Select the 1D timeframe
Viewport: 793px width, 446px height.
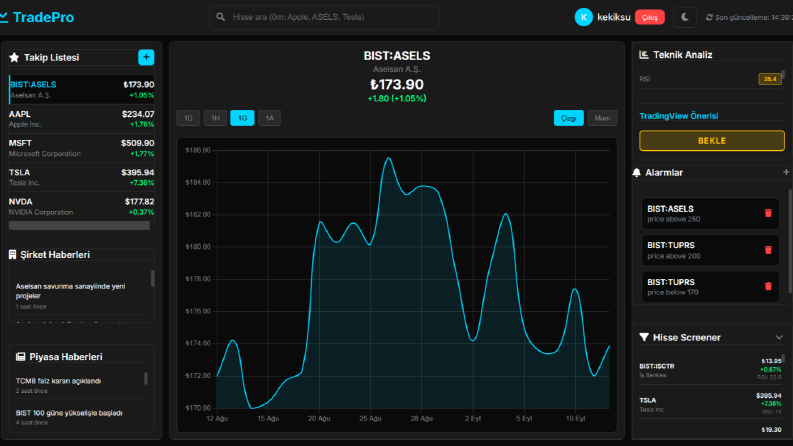tap(188, 118)
